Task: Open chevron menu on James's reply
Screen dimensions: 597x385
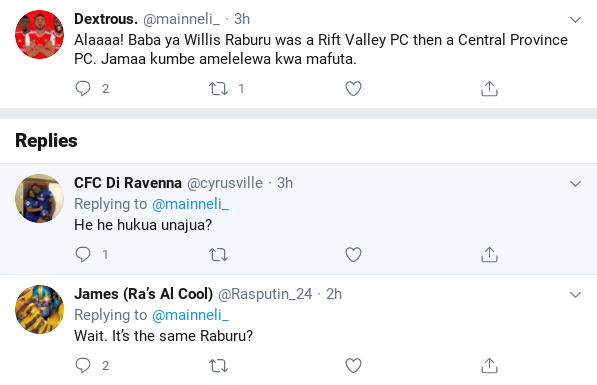Action: coord(575,294)
